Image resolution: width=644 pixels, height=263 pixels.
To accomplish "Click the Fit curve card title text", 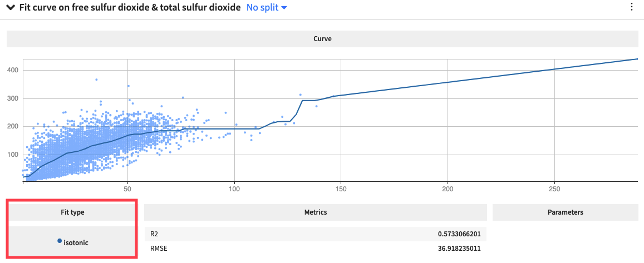I will click(x=130, y=8).
